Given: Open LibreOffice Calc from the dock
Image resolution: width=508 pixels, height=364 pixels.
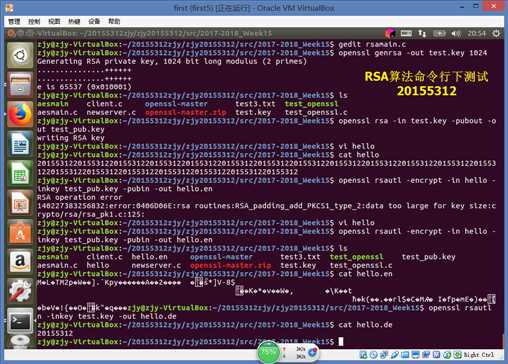Looking at the screenshot, I should pyautogui.click(x=20, y=173).
